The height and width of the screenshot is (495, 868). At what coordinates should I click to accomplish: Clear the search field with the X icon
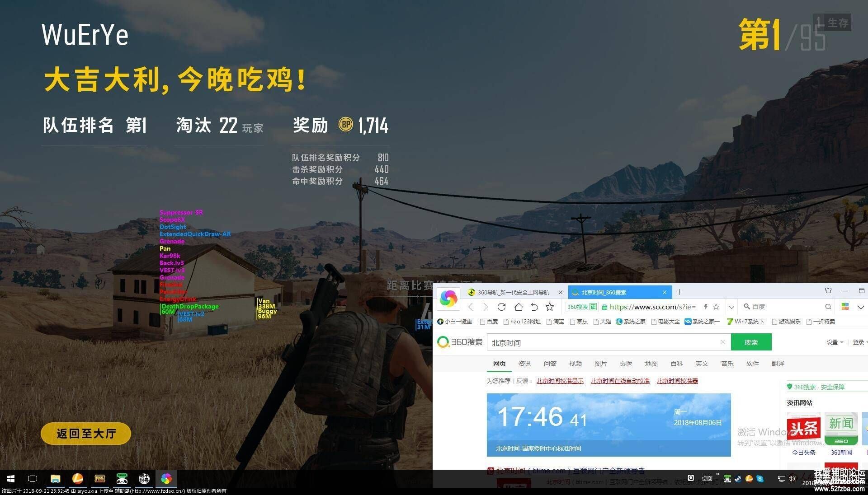[x=722, y=342]
